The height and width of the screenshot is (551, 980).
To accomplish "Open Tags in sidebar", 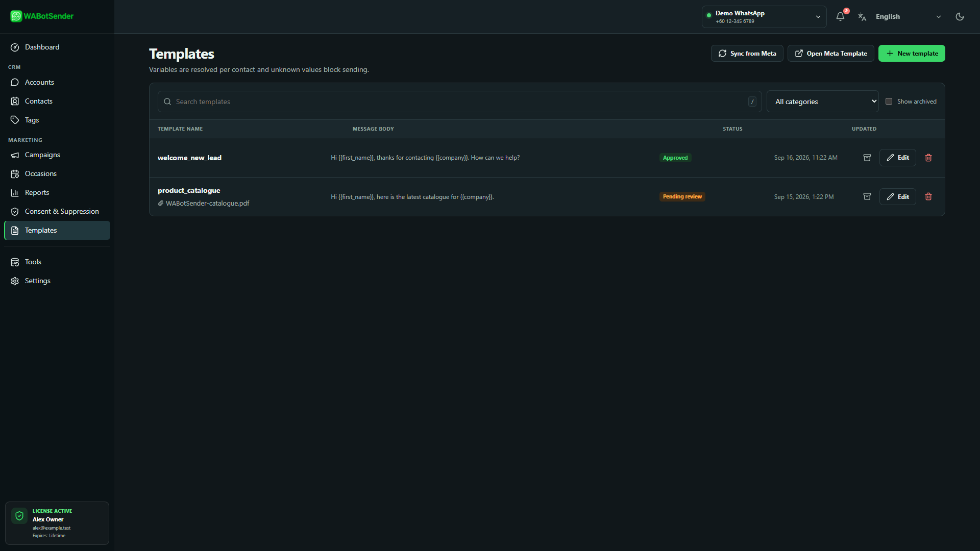I will pos(57,120).
